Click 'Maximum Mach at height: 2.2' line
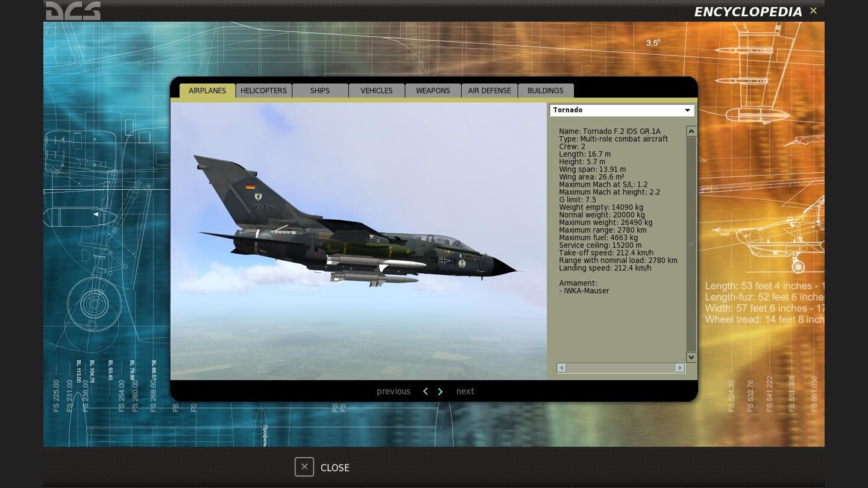The height and width of the screenshot is (488, 868). point(609,192)
